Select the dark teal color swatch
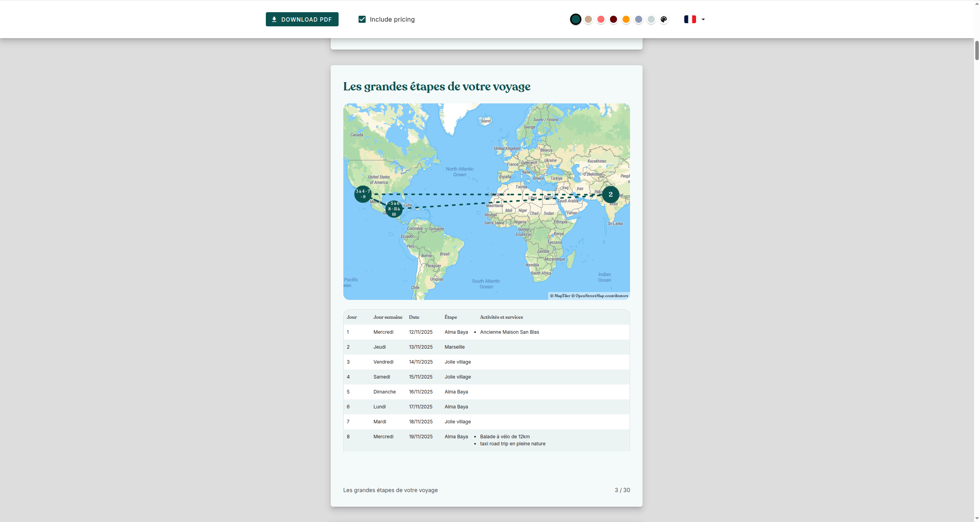980x522 pixels. (576, 19)
